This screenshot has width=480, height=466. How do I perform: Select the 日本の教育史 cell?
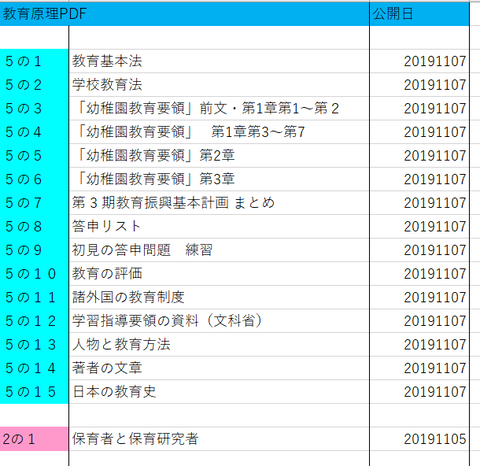219,392
